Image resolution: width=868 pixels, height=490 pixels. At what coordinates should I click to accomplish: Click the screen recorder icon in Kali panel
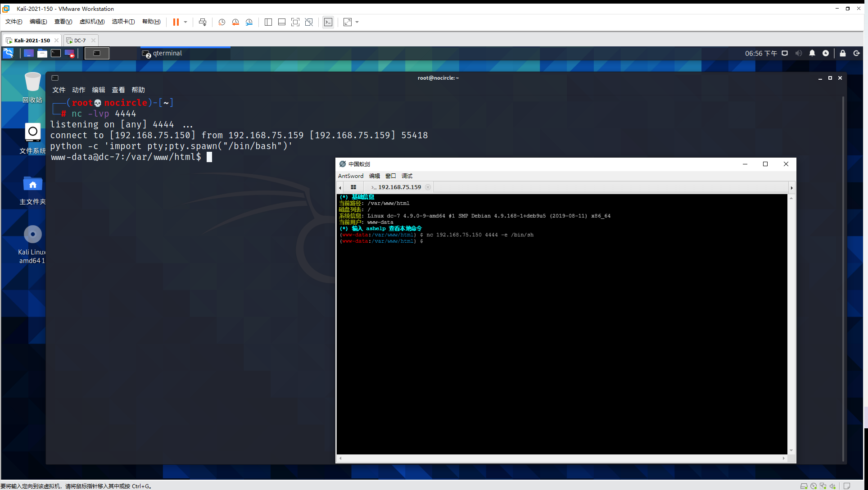(x=69, y=53)
